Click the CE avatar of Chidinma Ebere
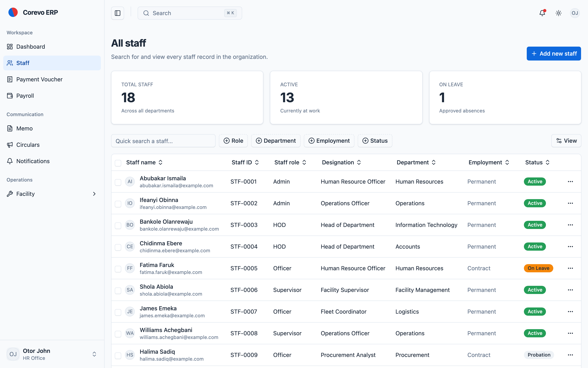 130,247
